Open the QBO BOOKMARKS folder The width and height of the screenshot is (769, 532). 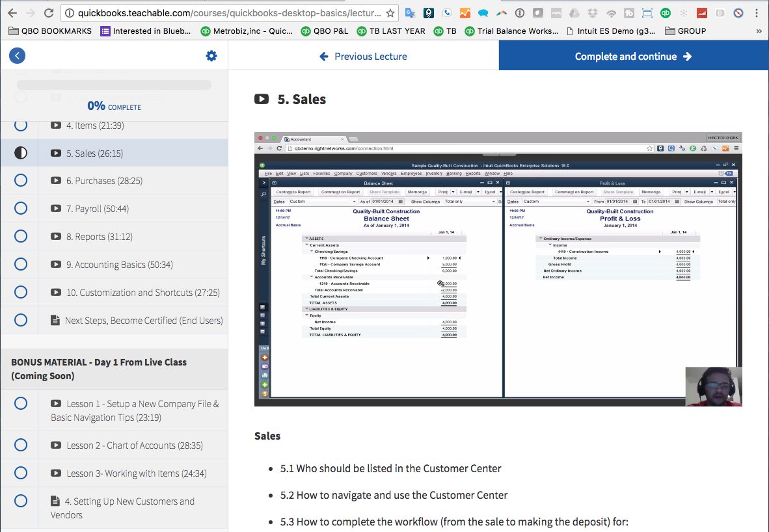tap(50, 31)
